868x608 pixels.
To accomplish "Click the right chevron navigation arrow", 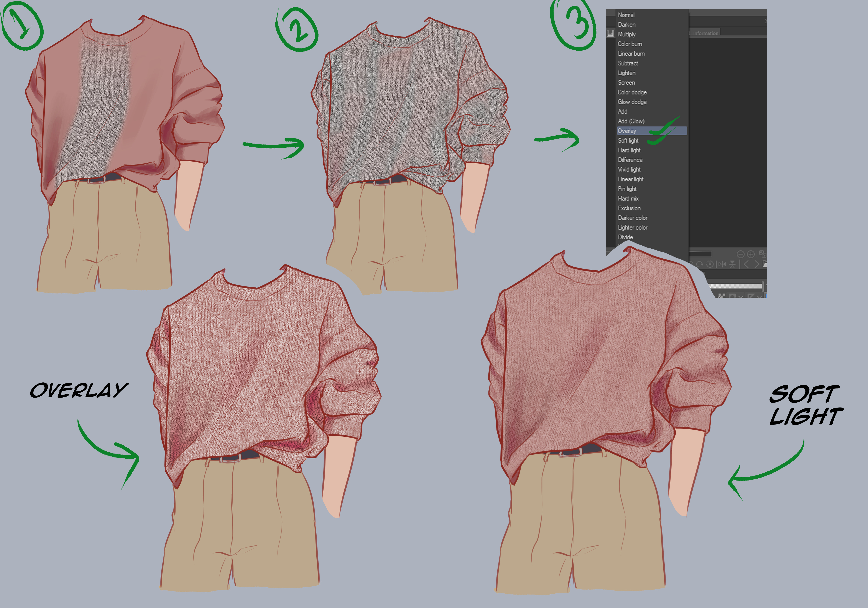I will pyautogui.click(x=757, y=264).
